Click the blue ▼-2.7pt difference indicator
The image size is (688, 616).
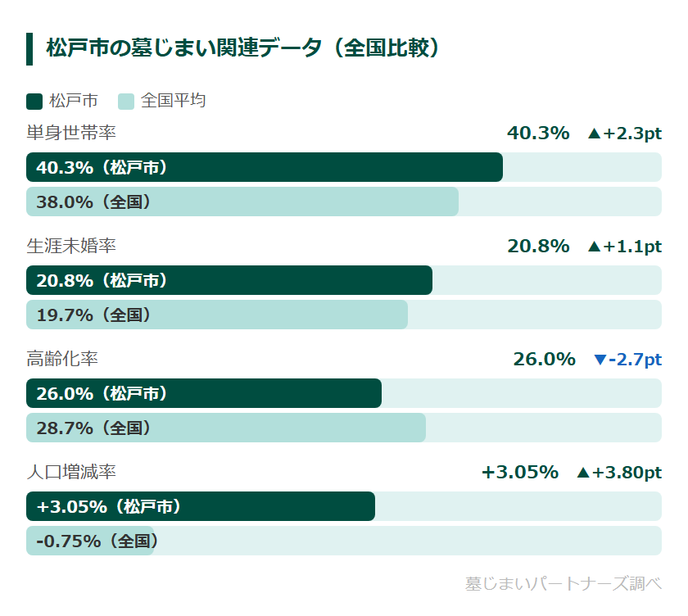(x=627, y=360)
